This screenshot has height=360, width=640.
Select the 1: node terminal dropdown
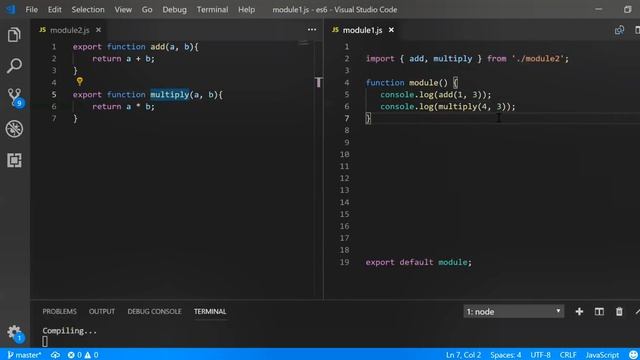coord(513,311)
